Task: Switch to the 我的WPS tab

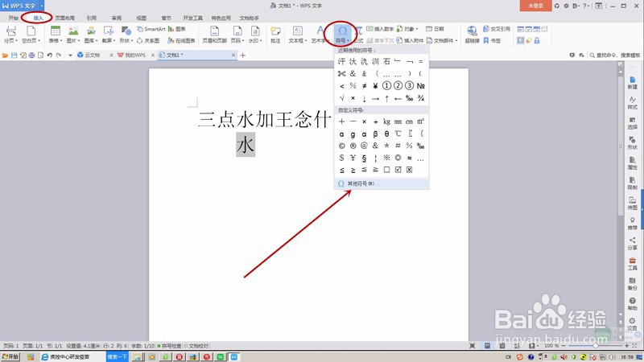Action: tap(135, 55)
